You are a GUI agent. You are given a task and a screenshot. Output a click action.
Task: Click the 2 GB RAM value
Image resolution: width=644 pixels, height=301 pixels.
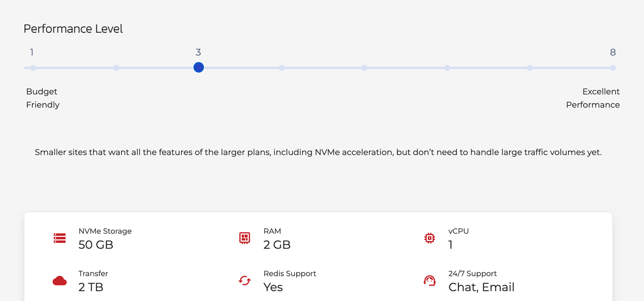[277, 245]
